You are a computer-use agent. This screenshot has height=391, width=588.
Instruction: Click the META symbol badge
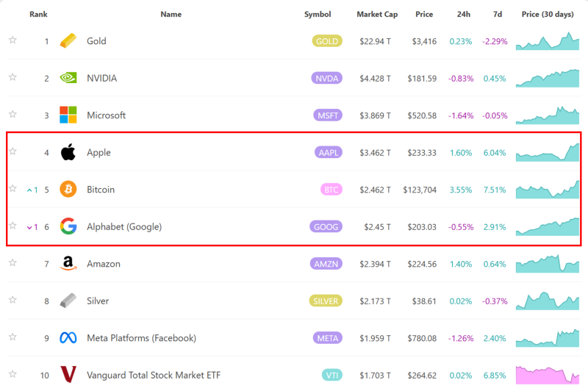pos(327,338)
